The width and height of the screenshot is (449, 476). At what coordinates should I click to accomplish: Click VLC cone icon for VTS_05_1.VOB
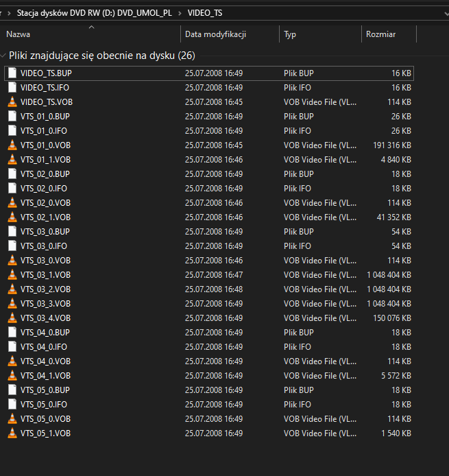pos(12,433)
